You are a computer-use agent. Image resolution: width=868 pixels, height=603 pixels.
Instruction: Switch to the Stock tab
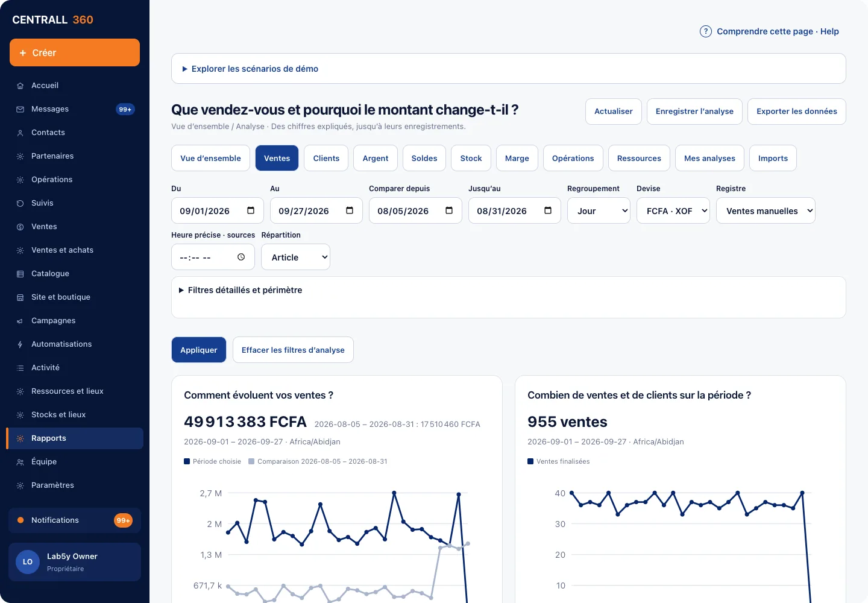[x=471, y=158]
